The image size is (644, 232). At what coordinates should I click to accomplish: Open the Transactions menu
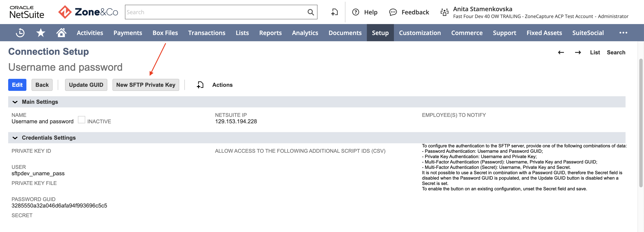[207, 33]
